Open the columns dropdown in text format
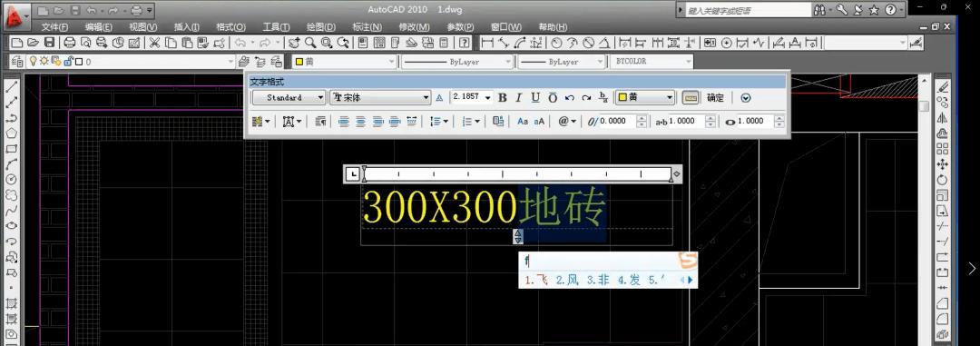The width and height of the screenshot is (980, 346). pos(261,122)
